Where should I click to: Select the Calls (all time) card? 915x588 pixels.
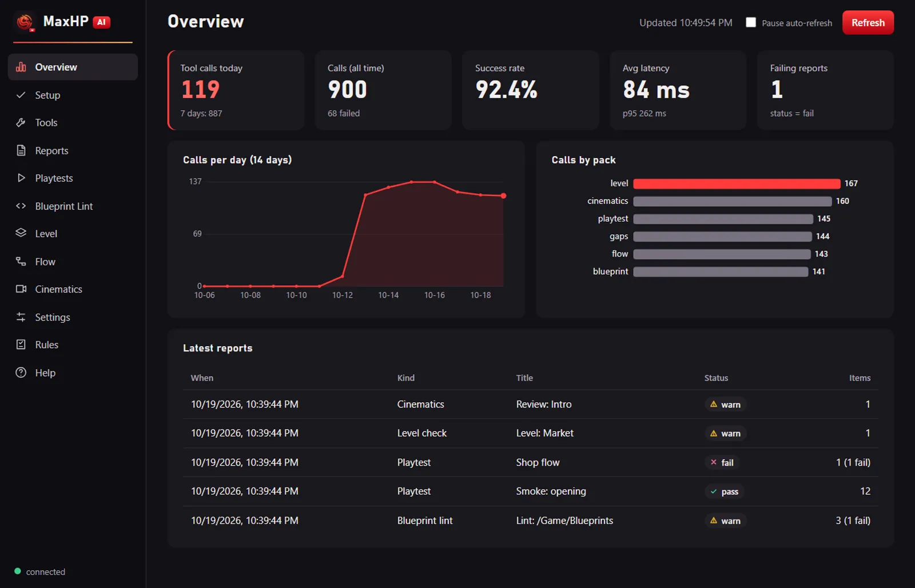[x=383, y=90]
